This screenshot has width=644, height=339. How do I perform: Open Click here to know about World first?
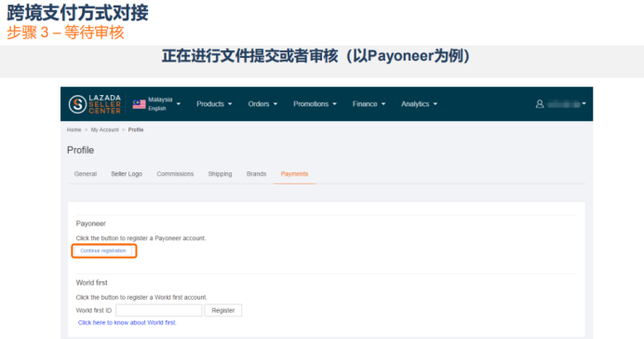[127, 322]
